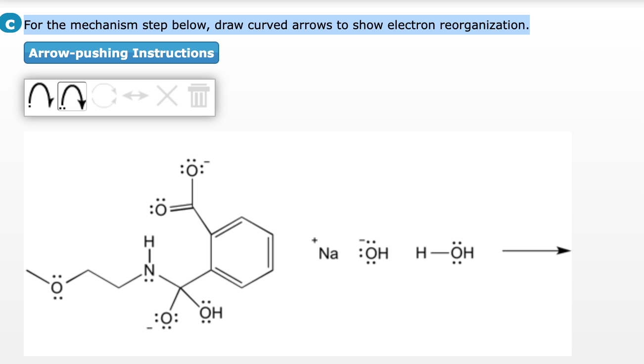Click the water molecule H—OH
This screenshot has width=644, height=364.
click(444, 252)
